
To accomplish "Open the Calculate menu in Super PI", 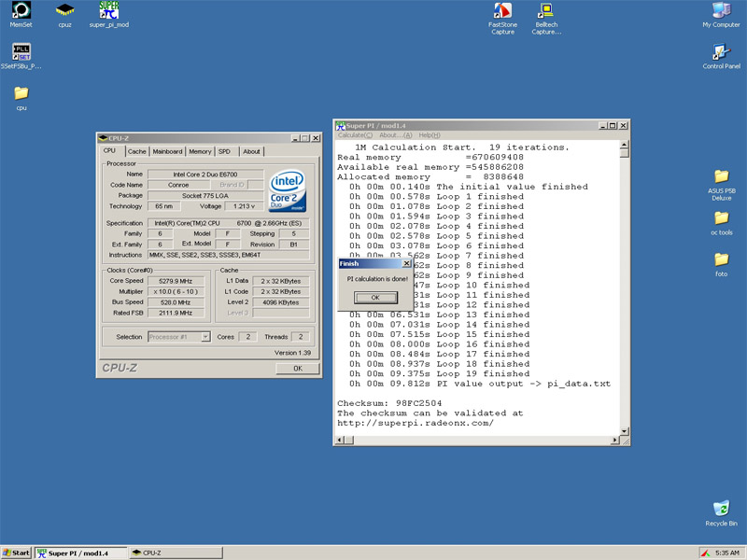I will pyautogui.click(x=355, y=135).
